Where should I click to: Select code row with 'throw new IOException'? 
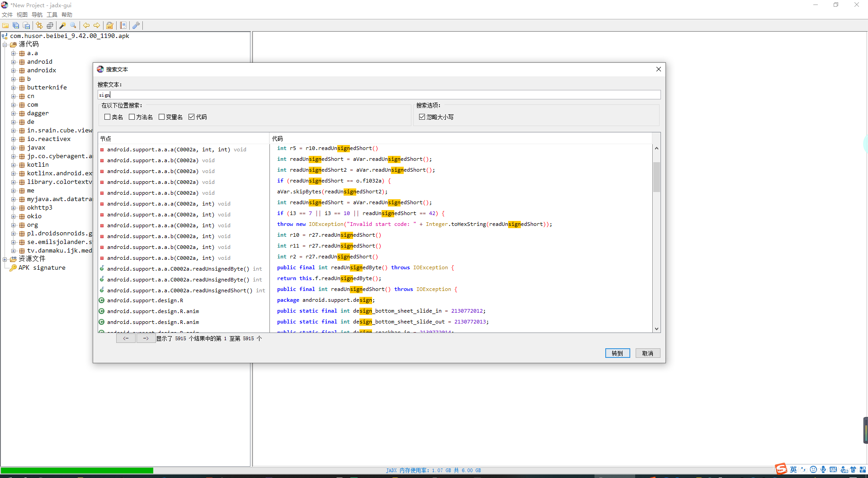pyautogui.click(x=461, y=224)
